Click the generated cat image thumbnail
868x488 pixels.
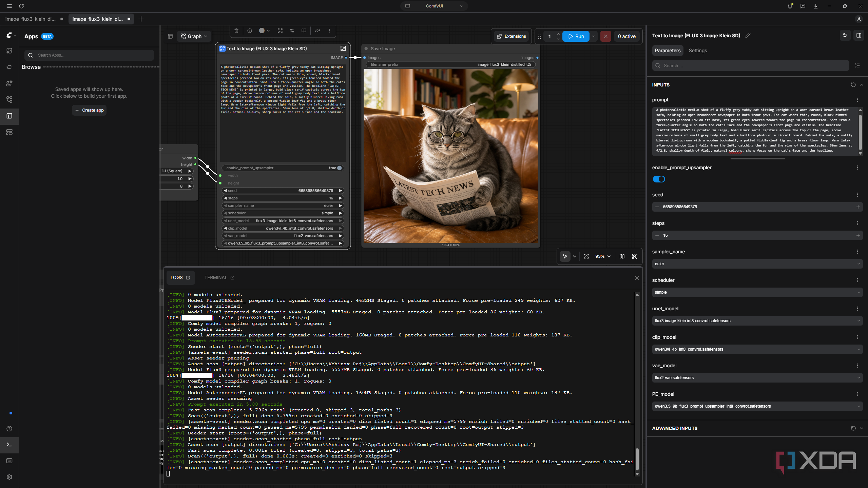coord(450,156)
